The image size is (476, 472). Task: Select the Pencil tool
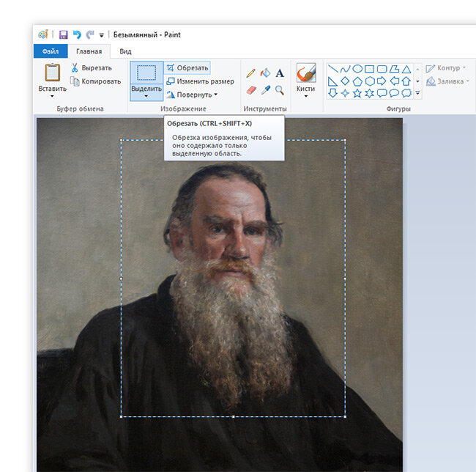[x=250, y=73]
